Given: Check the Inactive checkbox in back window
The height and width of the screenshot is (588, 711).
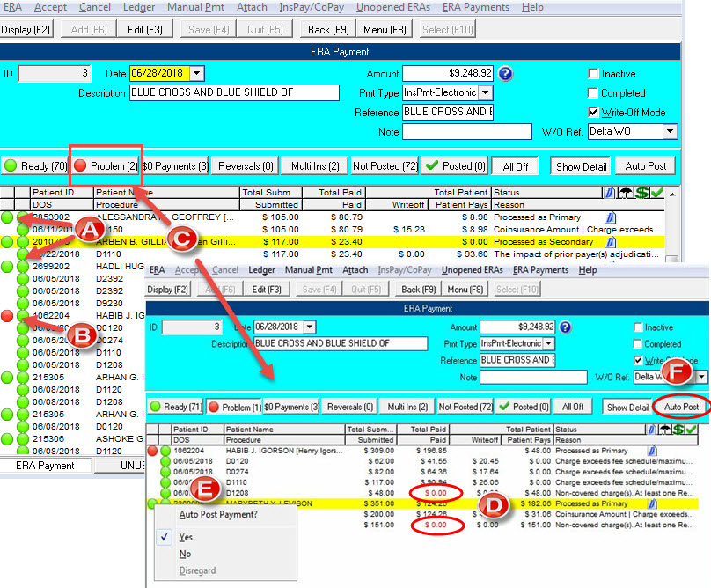Looking at the screenshot, I should [593, 74].
